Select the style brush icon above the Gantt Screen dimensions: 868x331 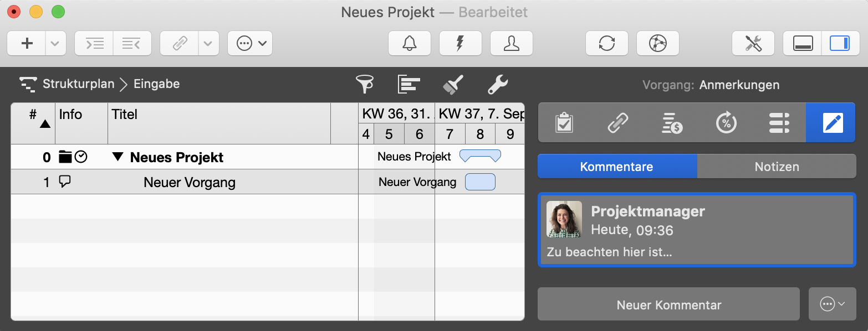[x=453, y=84]
